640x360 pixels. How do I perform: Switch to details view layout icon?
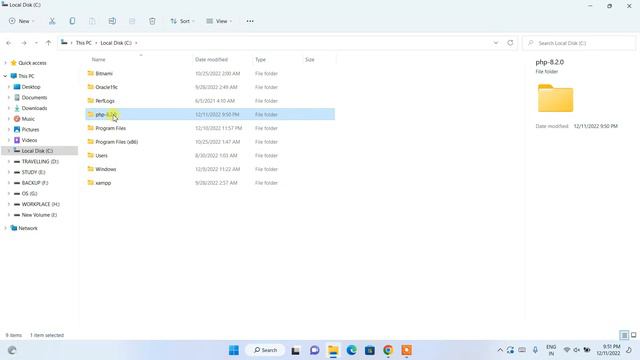tap(624, 335)
